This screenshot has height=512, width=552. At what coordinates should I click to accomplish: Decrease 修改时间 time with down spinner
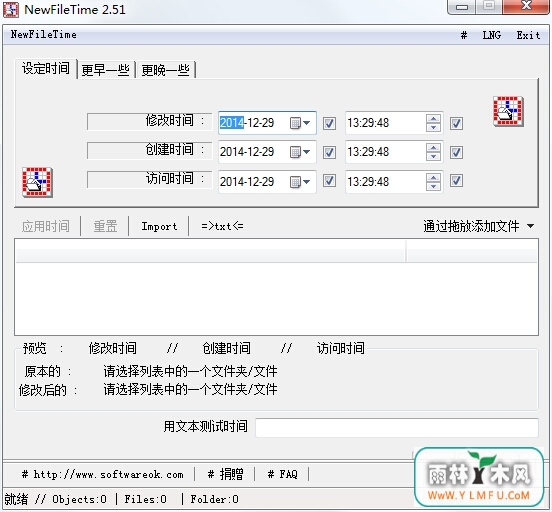433,127
